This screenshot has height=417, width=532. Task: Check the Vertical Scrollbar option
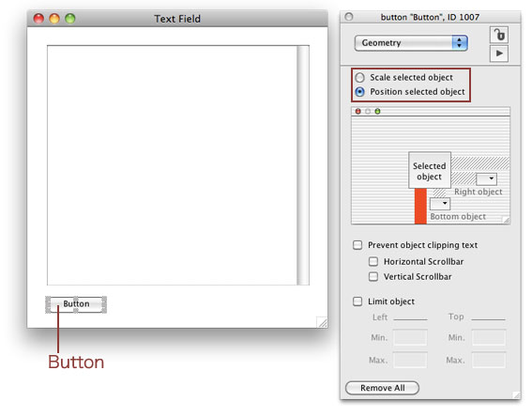[x=373, y=277]
